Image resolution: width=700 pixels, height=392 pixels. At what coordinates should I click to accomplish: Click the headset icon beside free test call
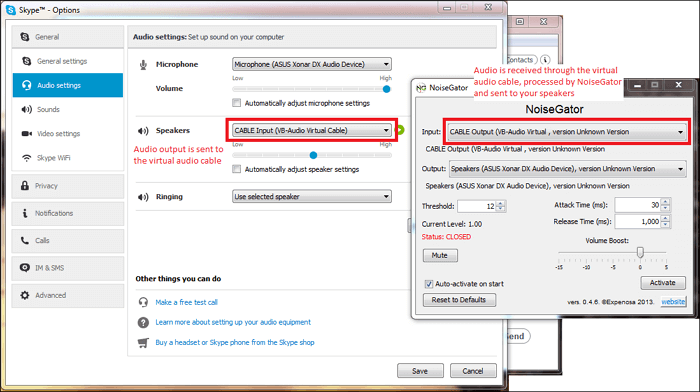[143, 302]
